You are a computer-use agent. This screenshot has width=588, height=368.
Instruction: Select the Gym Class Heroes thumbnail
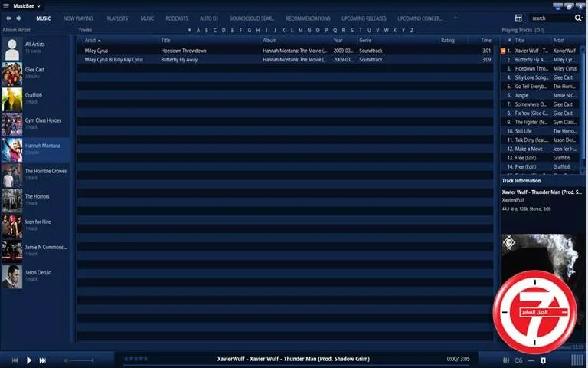tap(12, 125)
